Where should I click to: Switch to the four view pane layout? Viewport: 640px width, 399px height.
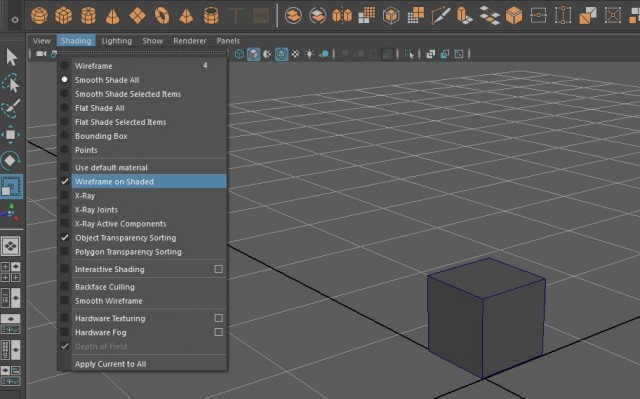click(11, 272)
